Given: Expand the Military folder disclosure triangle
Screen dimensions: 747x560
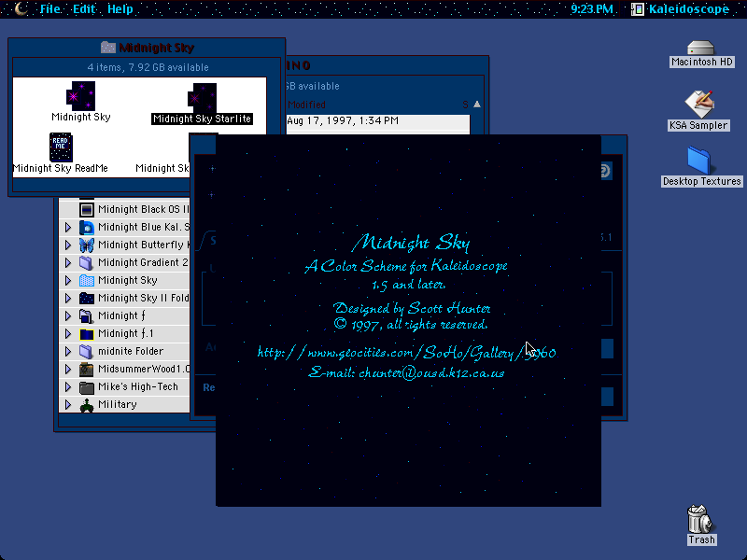Looking at the screenshot, I should 67,405.
